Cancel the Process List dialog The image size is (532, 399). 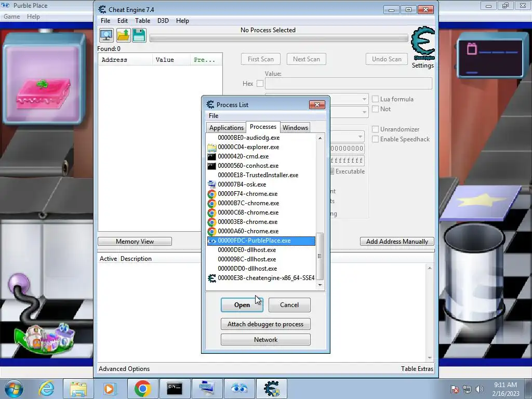click(289, 305)
